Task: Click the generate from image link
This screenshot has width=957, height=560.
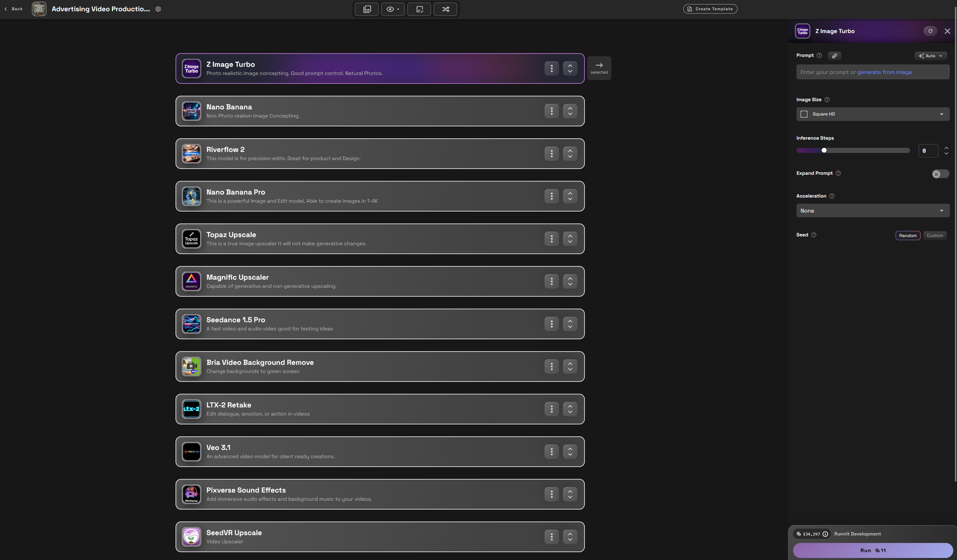Action: (x=884, y=72)
